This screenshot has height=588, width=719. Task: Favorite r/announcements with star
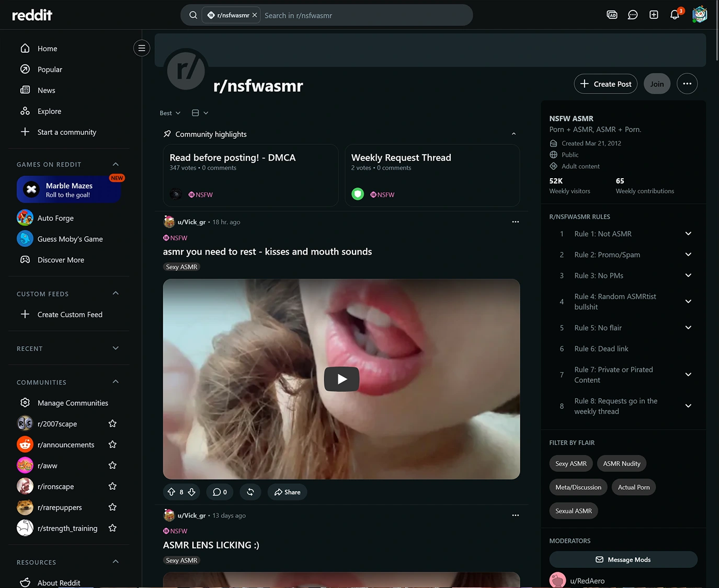tap(112, 444)
